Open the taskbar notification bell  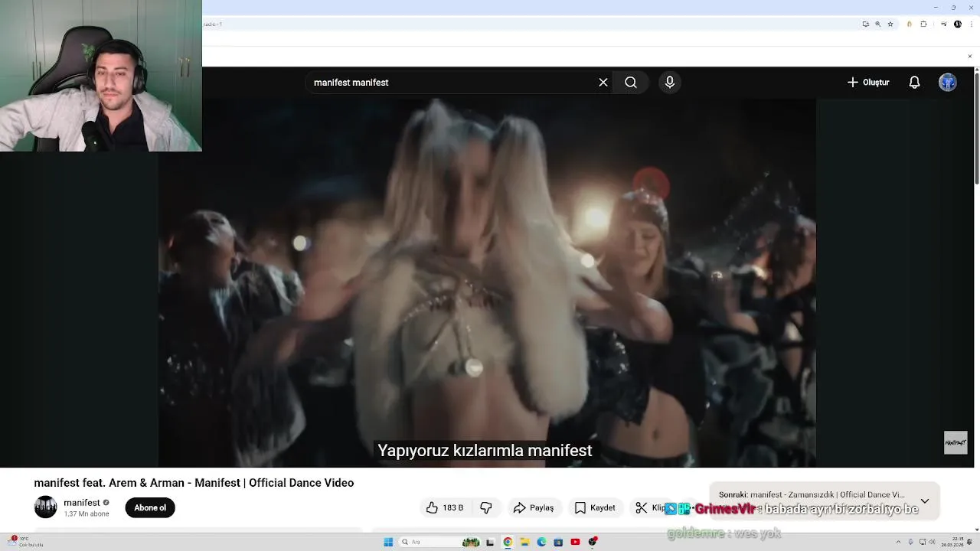click(970, 542)
